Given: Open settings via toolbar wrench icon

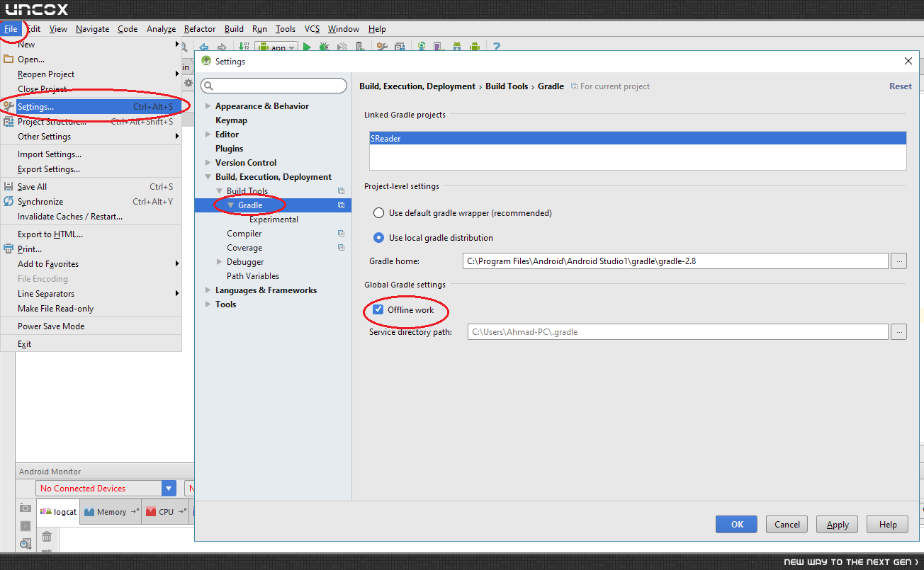Looking at the screenshot, I should pyautogui.click(x=382, y=47).
